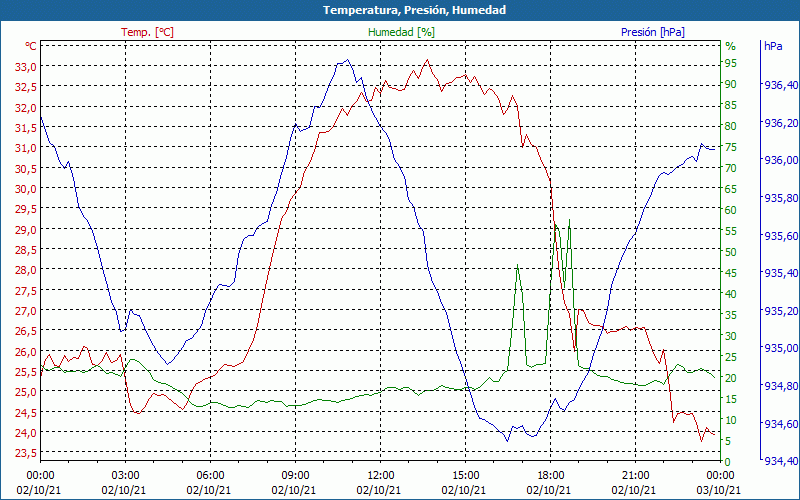
Task: Select the green 'Humedad [%]' legend label
Action: tap(401, 32)
